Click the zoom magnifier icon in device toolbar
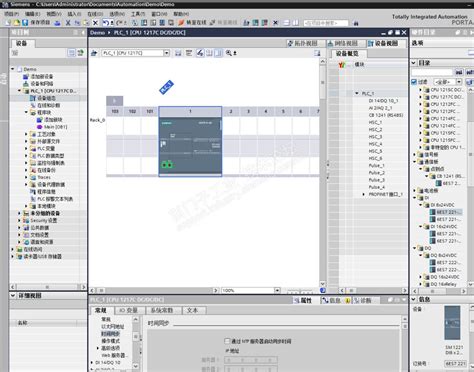Screen dimensions: 474x372 click(229, 53)
